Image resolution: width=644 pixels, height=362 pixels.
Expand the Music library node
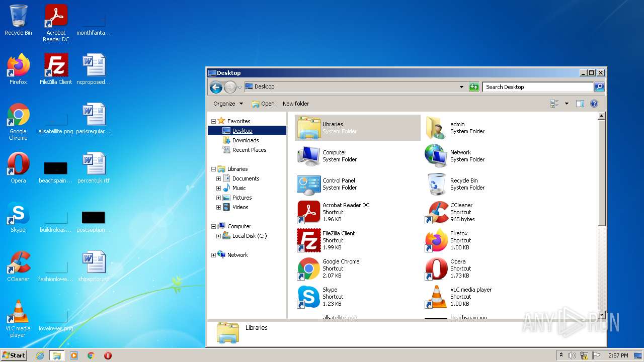pos(218,188)
